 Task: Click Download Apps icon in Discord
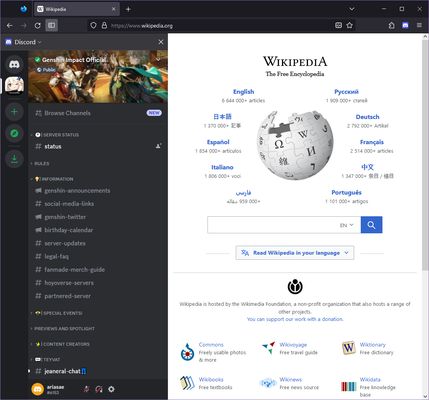(x=14, y=159)
